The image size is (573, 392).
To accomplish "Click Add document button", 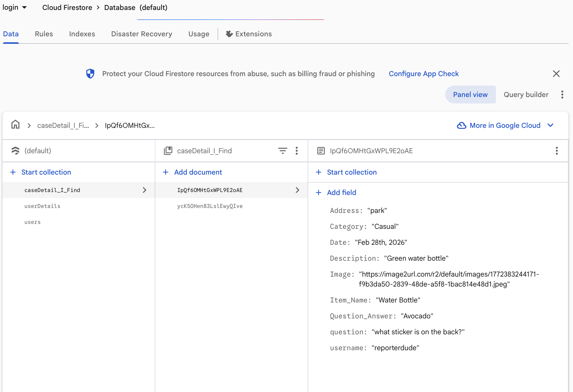I will click(198, 172).
